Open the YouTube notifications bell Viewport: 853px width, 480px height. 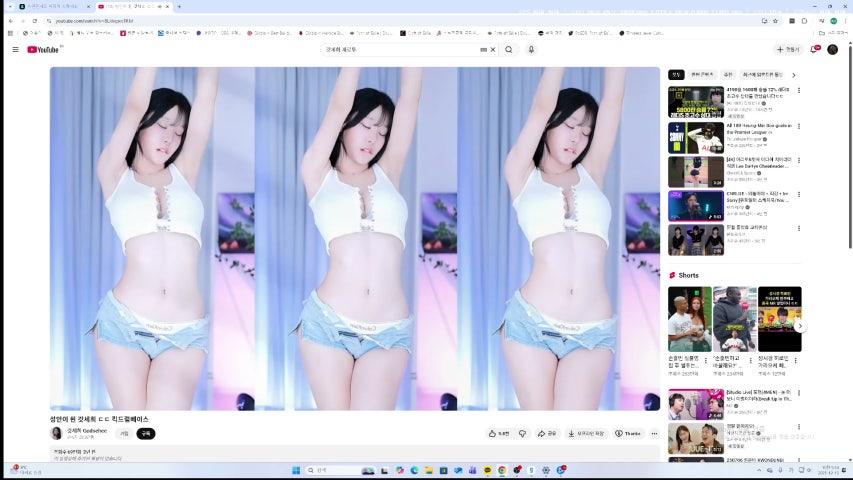click(x=815, y=50)
